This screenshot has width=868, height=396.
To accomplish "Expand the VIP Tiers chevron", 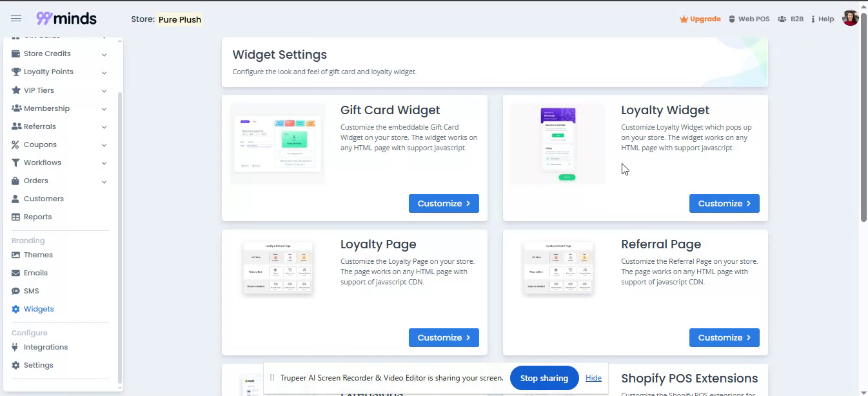I will point(104,91).
